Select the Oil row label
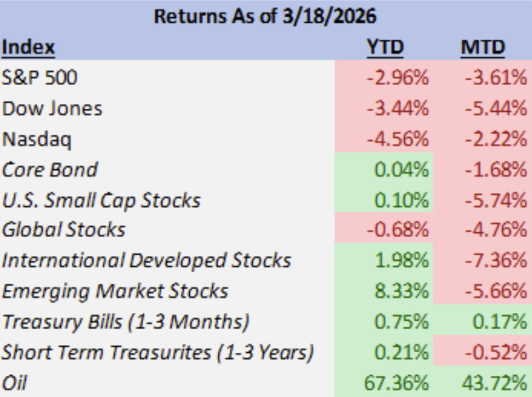This screenshot has height=397, width=532. 14,383
